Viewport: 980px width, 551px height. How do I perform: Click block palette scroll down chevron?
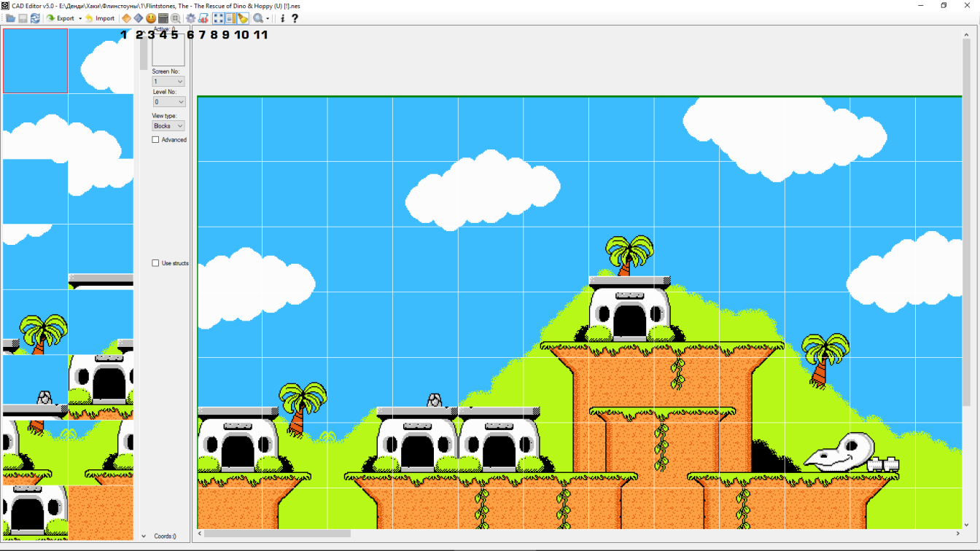point(144,536)
